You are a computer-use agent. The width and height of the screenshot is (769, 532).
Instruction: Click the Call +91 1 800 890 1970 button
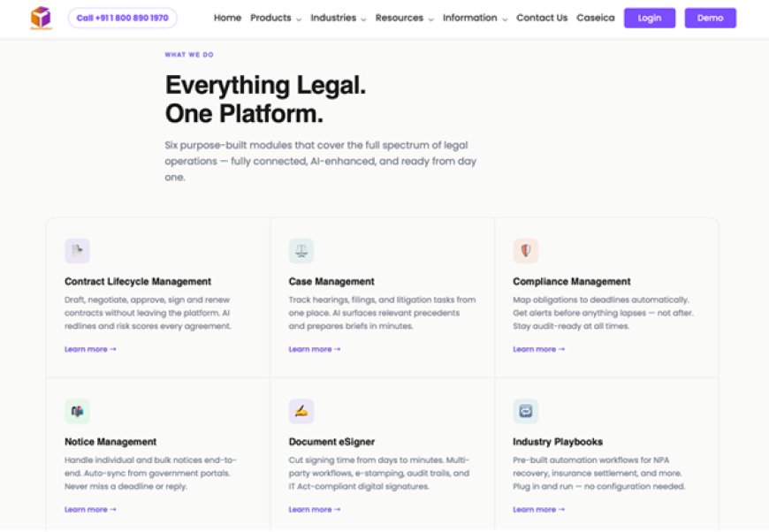[x=123, y=19]
